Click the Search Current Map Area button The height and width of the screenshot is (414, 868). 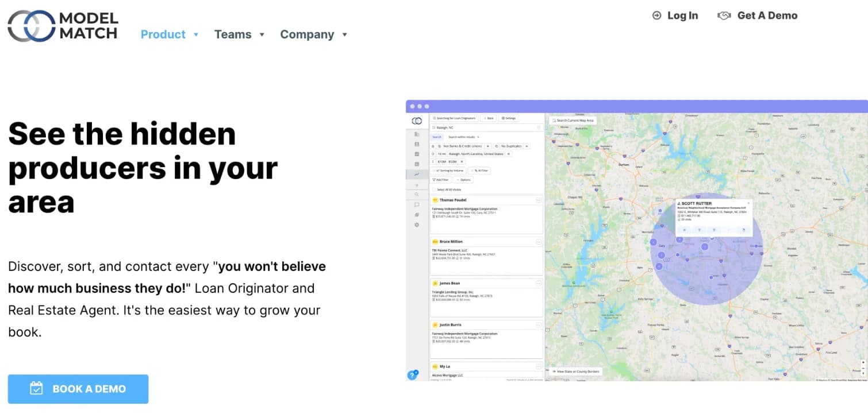click(573, 121)
